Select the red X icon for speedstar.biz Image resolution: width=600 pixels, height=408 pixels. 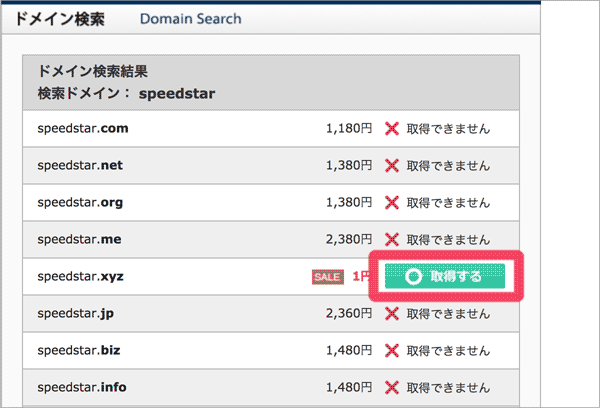392,351
